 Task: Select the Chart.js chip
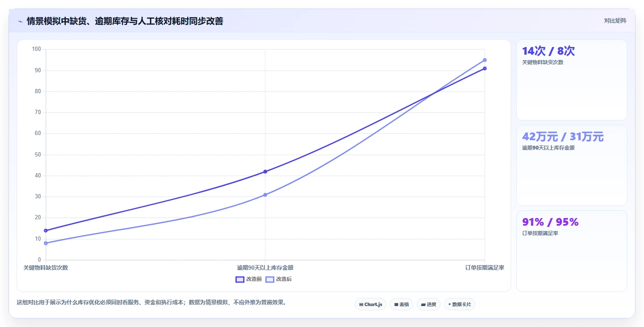(371, 304)
